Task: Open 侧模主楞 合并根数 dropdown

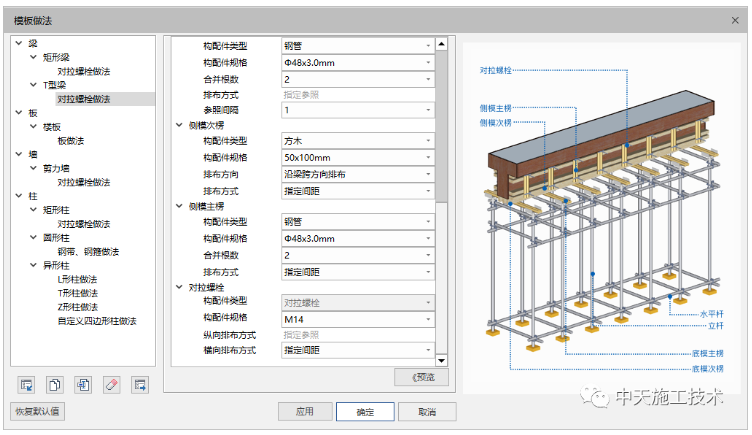Action: [x=358, y=255]
